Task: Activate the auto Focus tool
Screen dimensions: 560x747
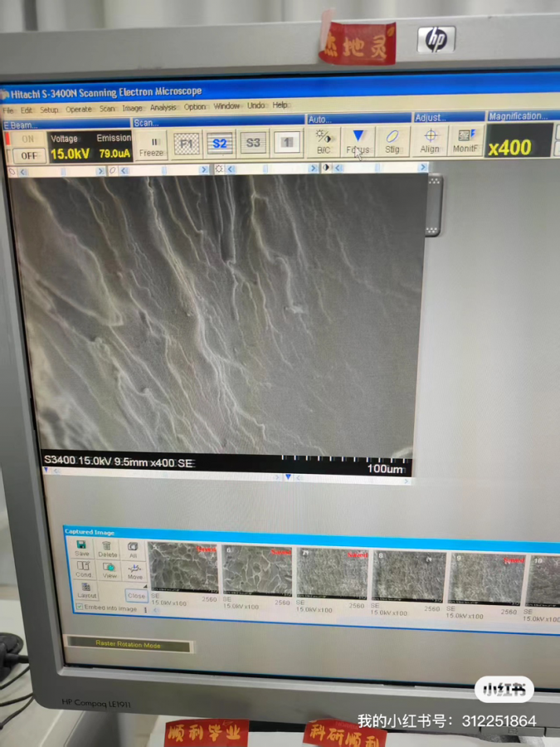Action: coord(358,141)
